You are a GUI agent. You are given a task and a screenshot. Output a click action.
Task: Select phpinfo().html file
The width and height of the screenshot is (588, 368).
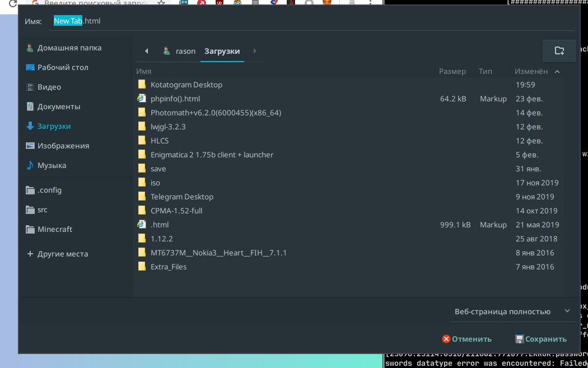pyautogui.click(x=349, y=99)
